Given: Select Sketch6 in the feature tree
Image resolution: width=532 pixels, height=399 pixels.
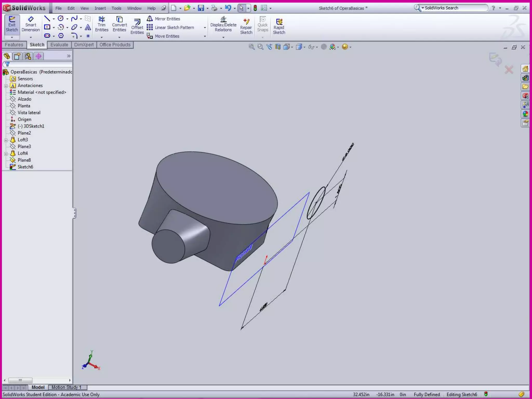Looking at the screenshot, I should (x=25, y=167).
